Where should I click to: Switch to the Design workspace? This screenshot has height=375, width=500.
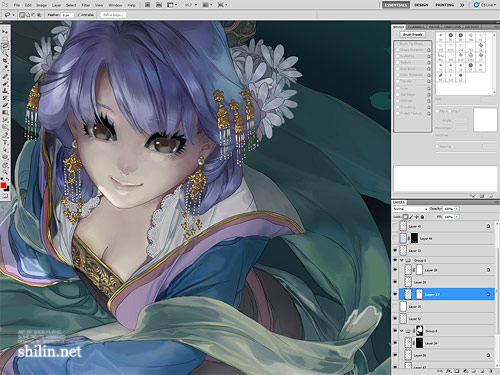pyautogui.click(x=421, y=5)
